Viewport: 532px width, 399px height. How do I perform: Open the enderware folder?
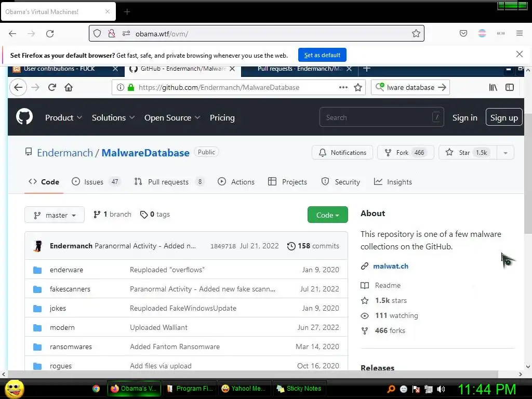coord(66,270)
